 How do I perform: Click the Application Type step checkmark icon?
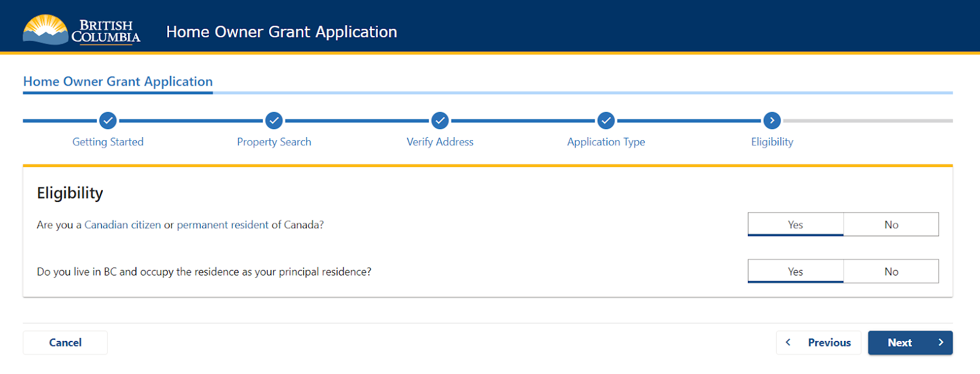click(x=606, y=121)
